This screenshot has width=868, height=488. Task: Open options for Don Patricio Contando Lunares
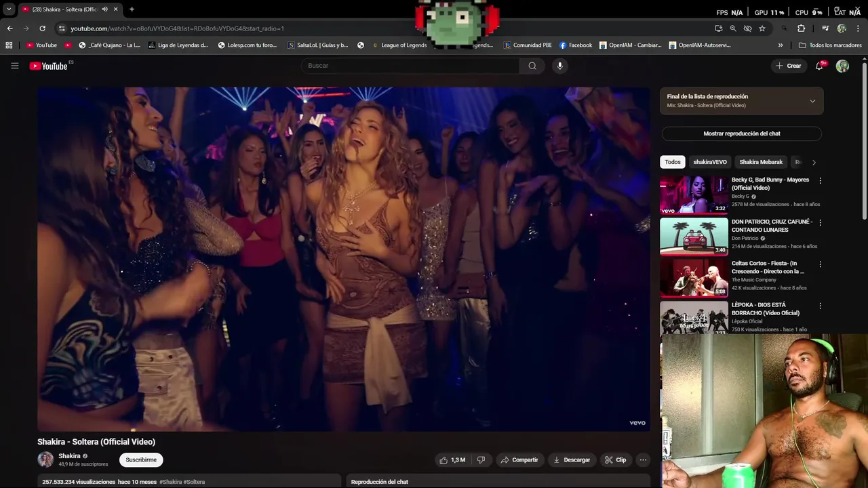point(820,222)
